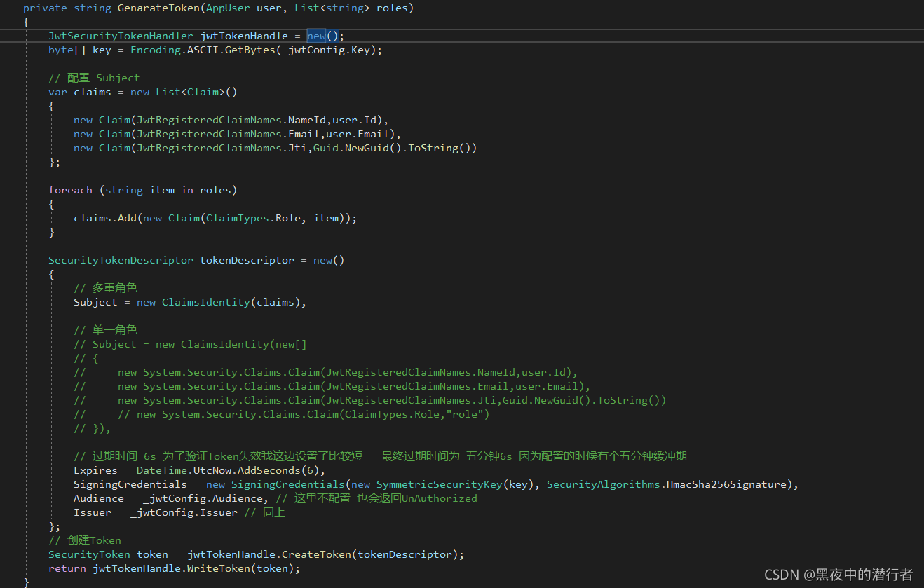Select List<Claim> in claims initialization

click(x=190, y=92)
